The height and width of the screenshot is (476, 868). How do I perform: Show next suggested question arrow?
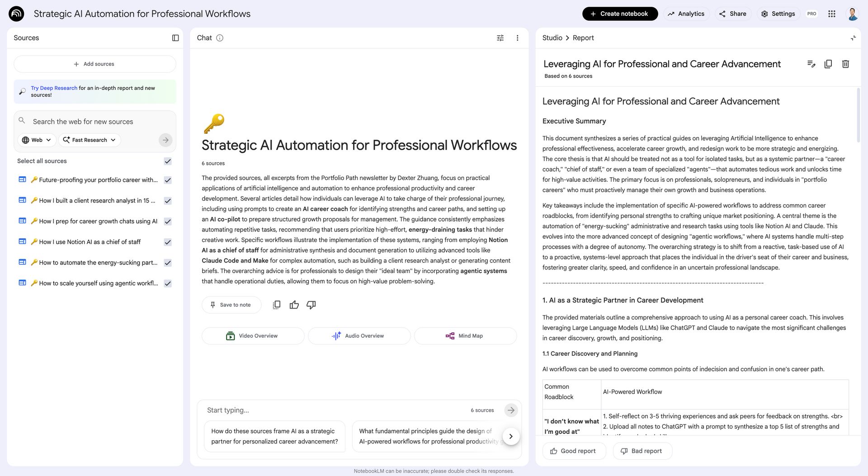click(511, 436)
